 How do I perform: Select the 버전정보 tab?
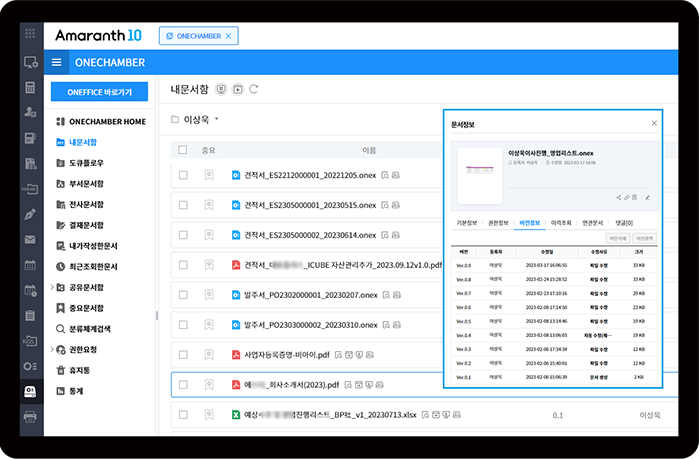pyautogui.click(x=530, y=223)
